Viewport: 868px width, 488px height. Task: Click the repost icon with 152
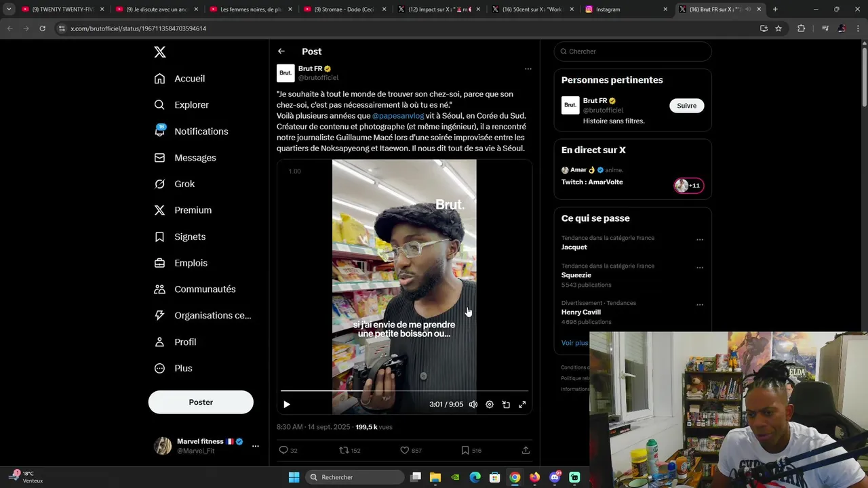[x=344, y=450]
